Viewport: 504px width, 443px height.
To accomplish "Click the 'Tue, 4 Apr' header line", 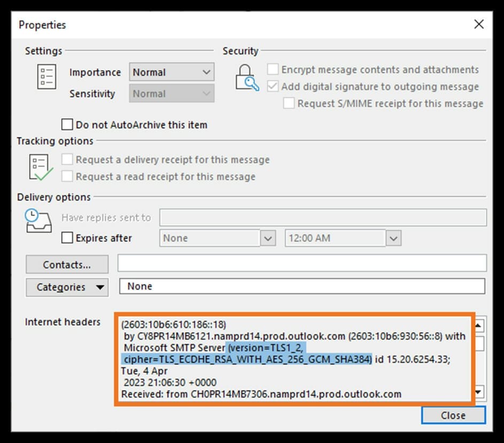I will 144,371.
